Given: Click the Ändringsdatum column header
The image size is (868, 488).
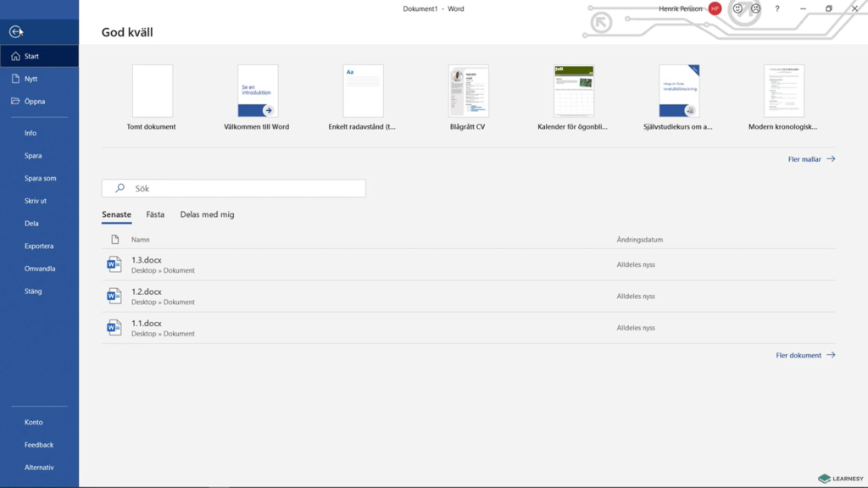Looking at the screenshot, I should [x=640, y=240].
